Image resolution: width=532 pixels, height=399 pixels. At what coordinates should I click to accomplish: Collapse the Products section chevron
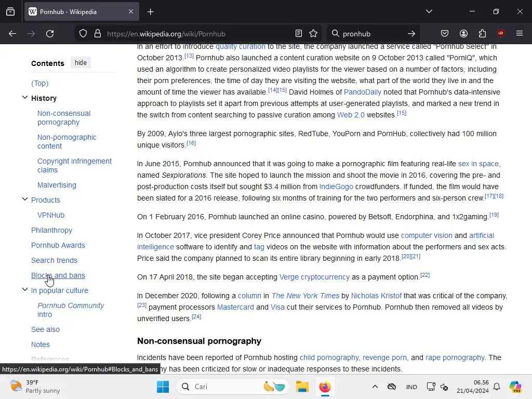pyautogui.click(x=25, y=199)
